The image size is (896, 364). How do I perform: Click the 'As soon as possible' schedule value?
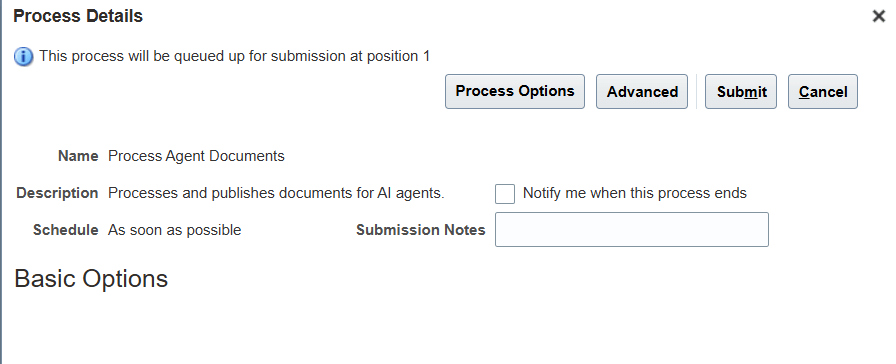(x=174, y=230)
